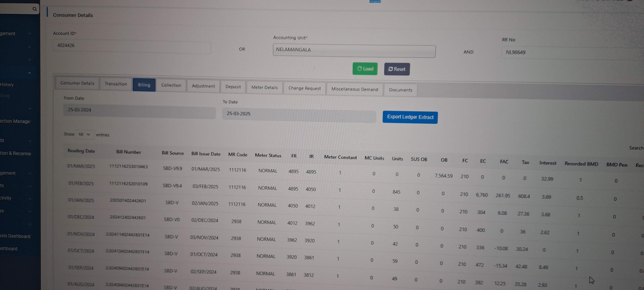Open 'ashboard' sidebar item at bottom
The height and width of the screenshot is (290, 644).
click(9, 249)
